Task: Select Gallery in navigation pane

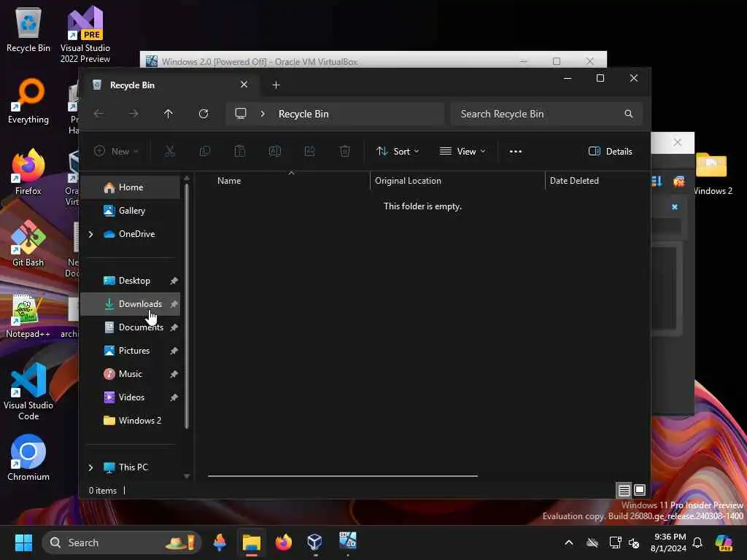Action: [x=131, y=211]
